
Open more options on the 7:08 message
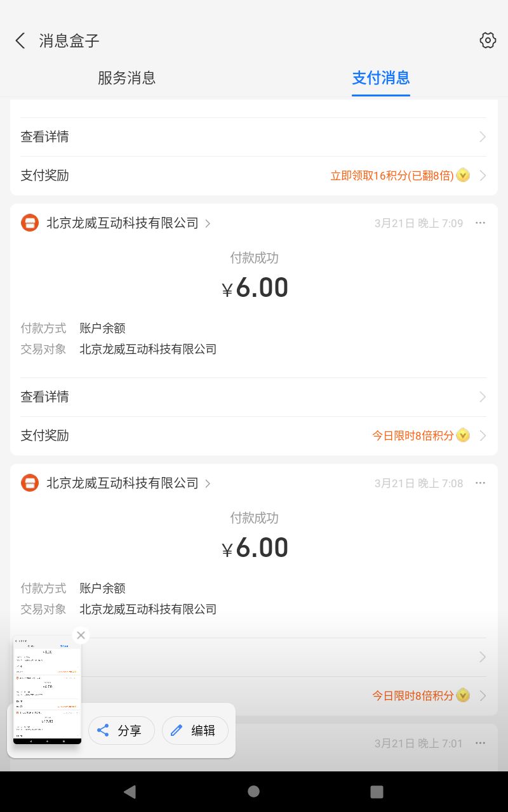480,483
